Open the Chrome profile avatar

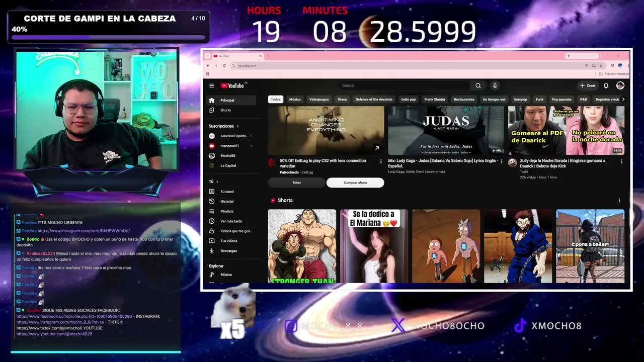[620, 65]
